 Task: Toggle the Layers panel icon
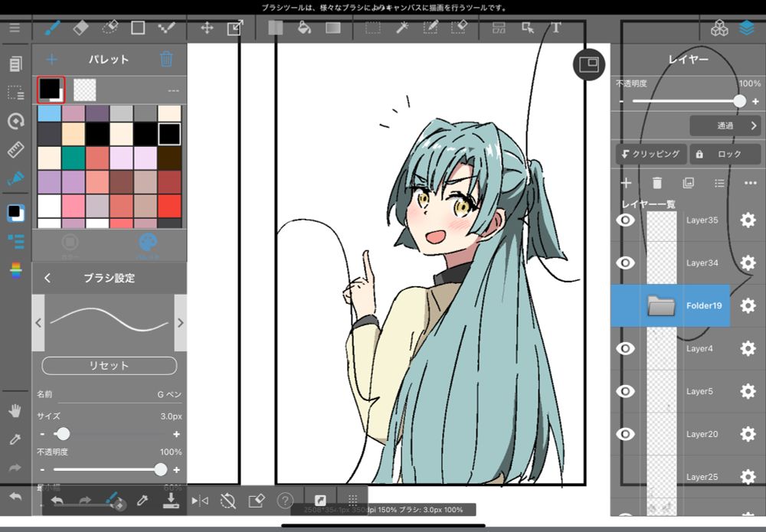click(747, 28)
